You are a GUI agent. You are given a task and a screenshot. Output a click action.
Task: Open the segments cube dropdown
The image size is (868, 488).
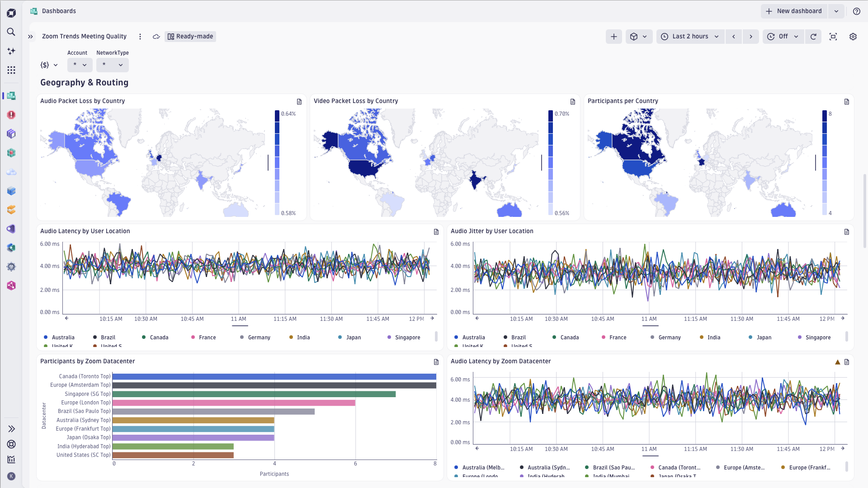tap(639, 37)
